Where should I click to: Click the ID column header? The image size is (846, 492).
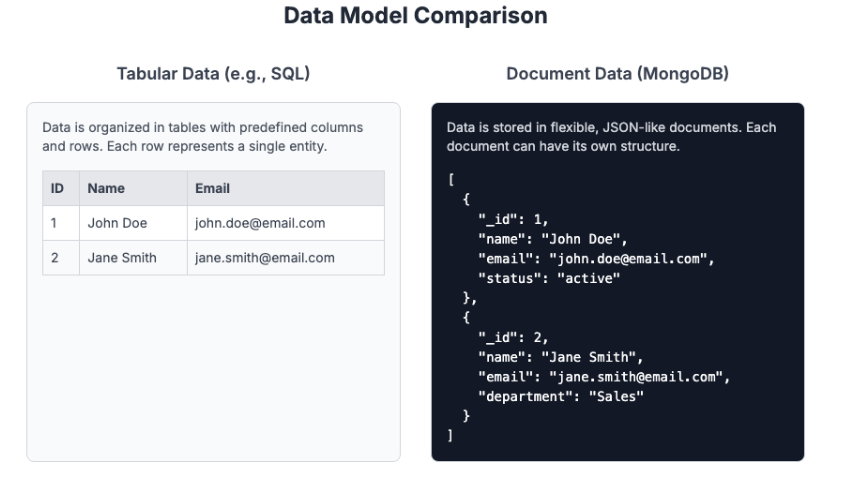(x=61, y=188)
